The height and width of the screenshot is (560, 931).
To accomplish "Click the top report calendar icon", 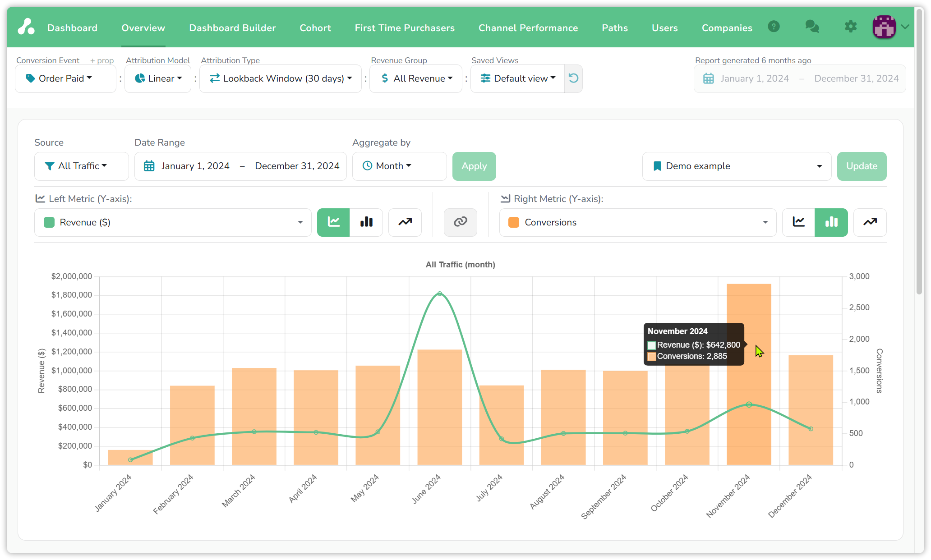I will [x=708, y=78].
